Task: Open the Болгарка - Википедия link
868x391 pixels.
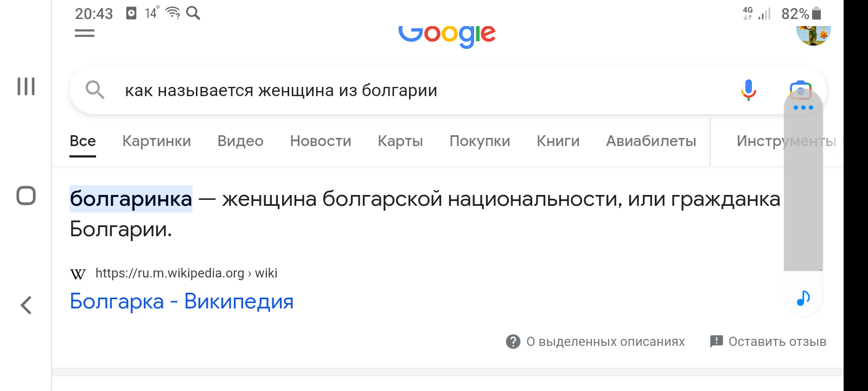Action: point(182,301)
